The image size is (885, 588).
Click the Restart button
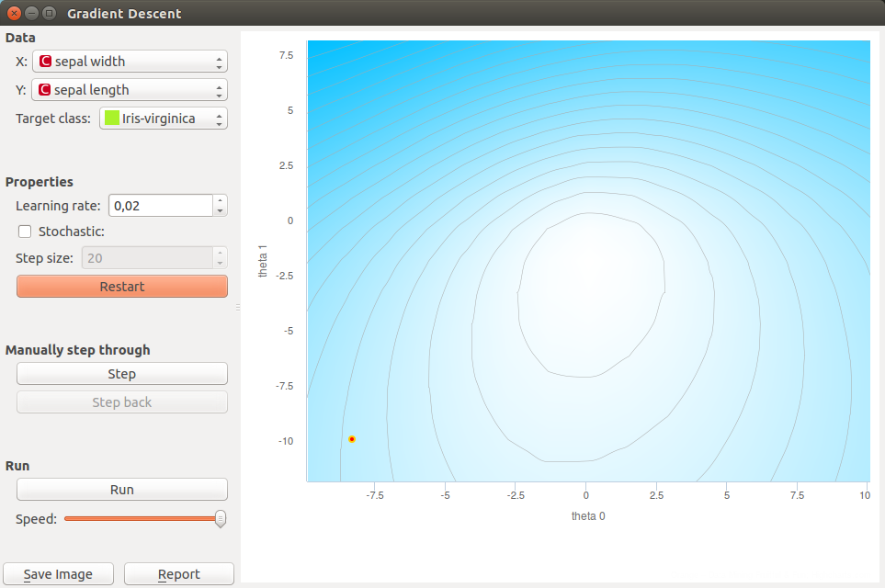click(121, 286)
